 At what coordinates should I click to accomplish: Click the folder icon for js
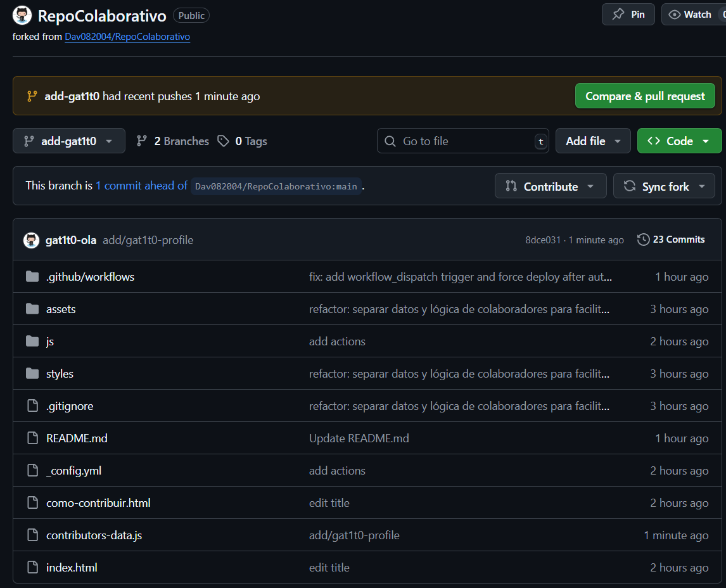pos(32,342)
